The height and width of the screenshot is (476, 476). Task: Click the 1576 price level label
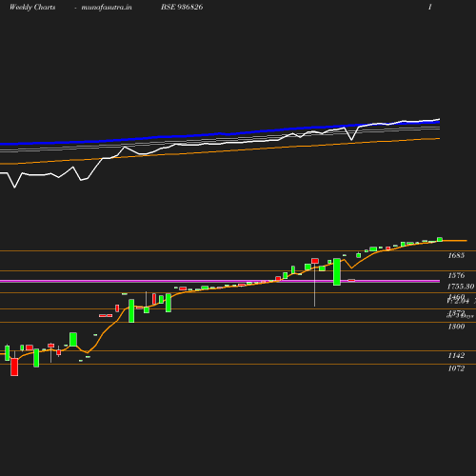(x=456, y=275)
